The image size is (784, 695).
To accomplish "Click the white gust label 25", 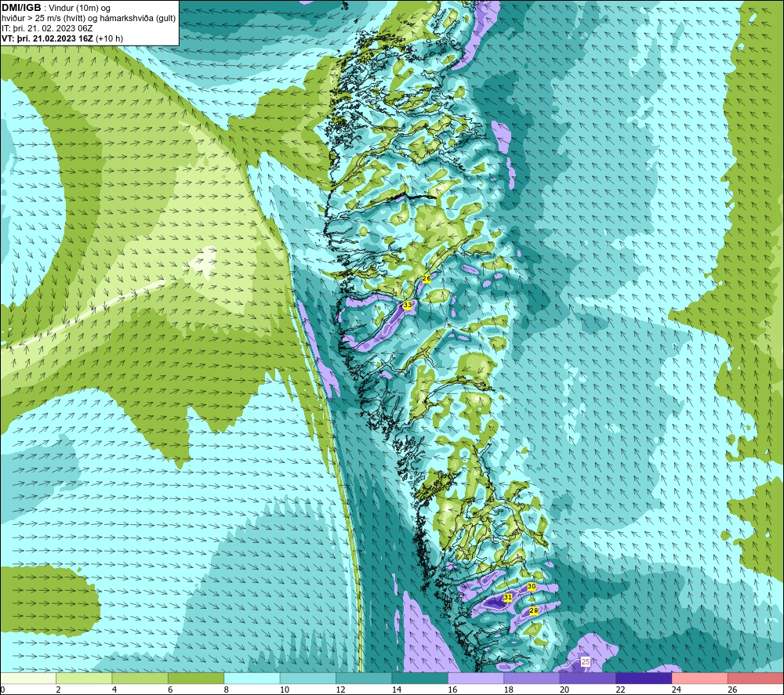I will (586, 662).
